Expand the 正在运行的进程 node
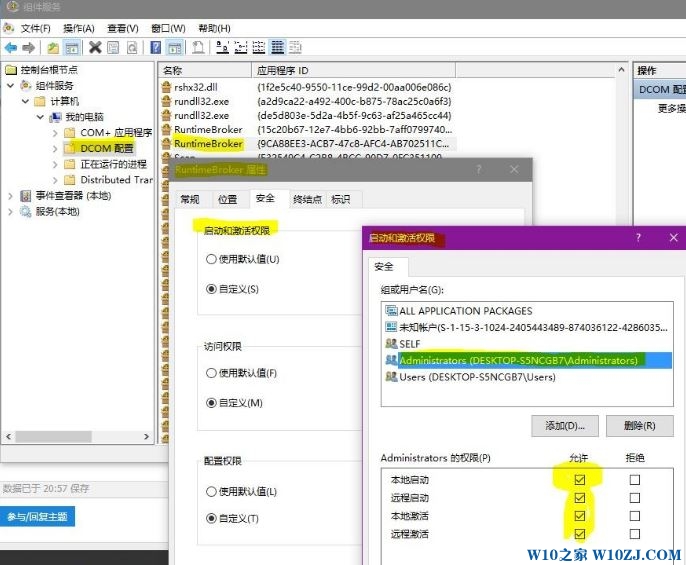The image size is (686, 565). click(55, 164)
